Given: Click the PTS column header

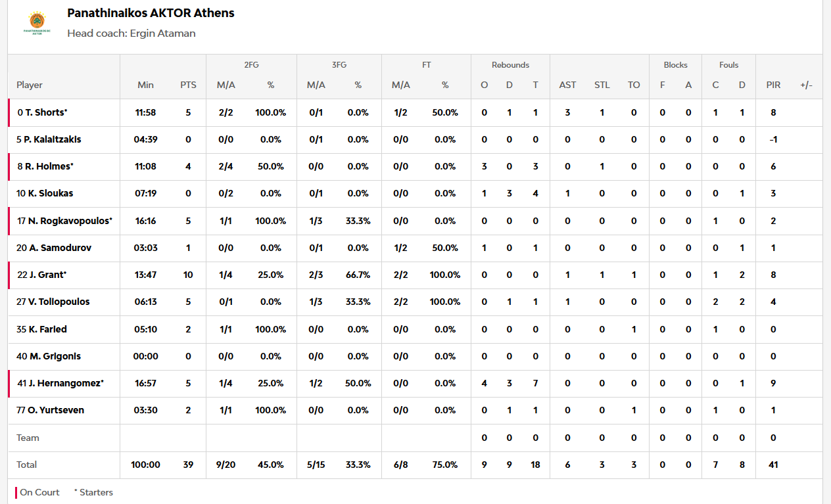Looking at the screenshot, I should 188,85.
